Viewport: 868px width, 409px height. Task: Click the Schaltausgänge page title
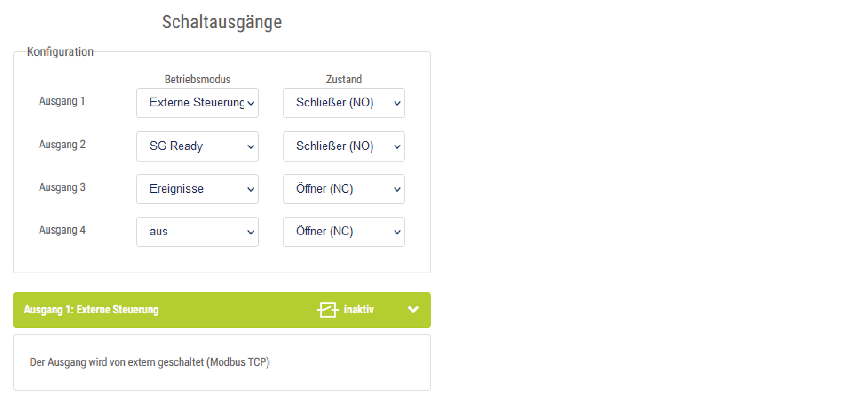(222, 22)
